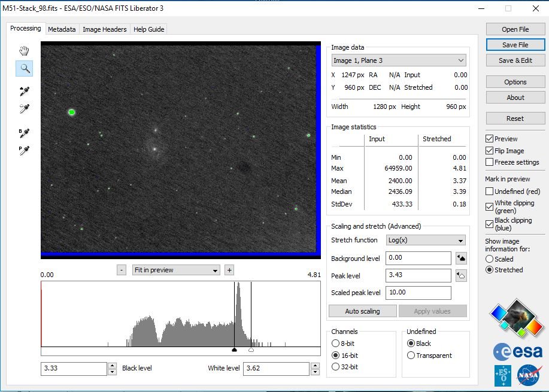This screenshot has width=549, height=392.
Task: Increase Black level with up arrow
Action: click(112, 366)
